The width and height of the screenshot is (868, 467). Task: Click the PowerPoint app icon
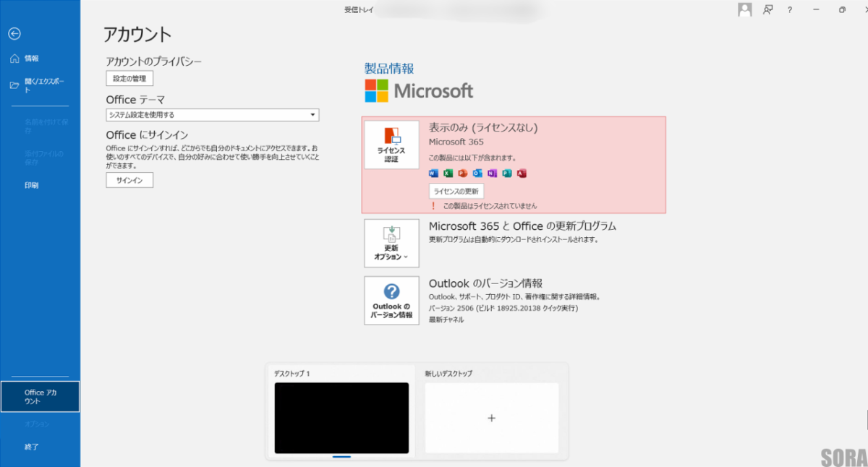[463, 173]
